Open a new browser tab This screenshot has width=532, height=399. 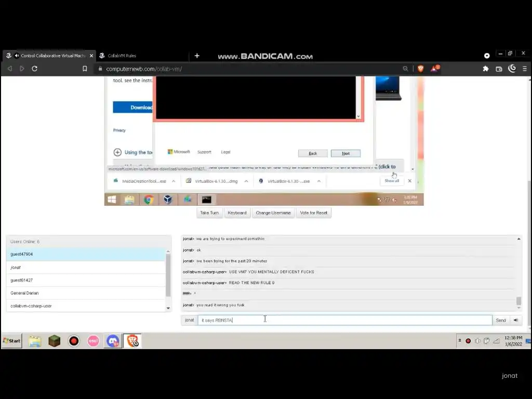point(197,56)
